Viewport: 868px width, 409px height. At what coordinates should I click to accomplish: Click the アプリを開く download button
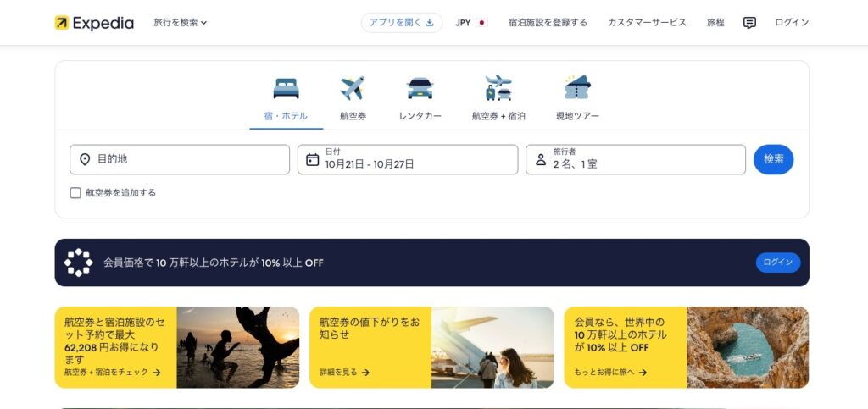pyautogui.click(x=401, y=23)
